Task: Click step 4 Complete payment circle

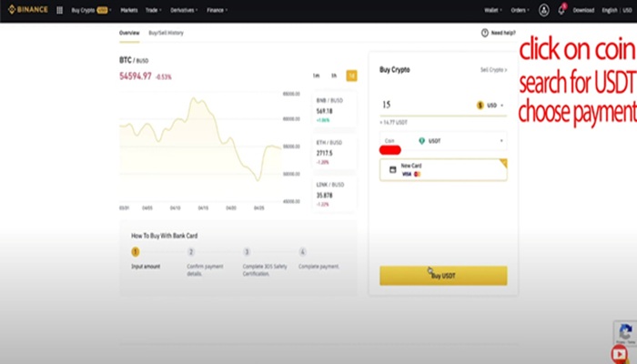Action: click(302, 252)
